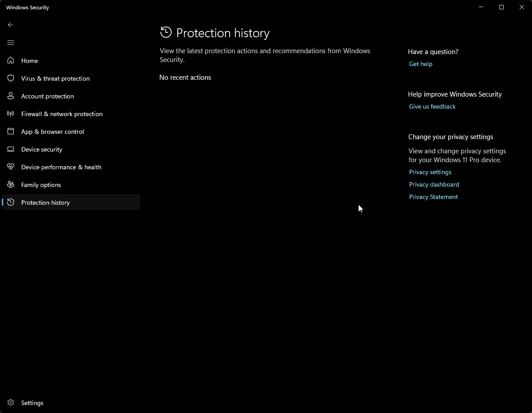Maximize the Windows Security window

[501, 7]
